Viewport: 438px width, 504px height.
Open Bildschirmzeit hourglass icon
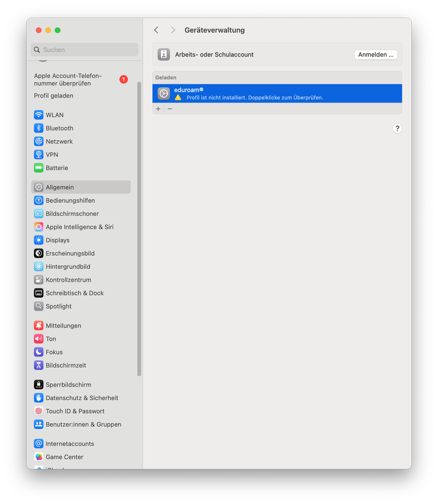coord(38,365)
